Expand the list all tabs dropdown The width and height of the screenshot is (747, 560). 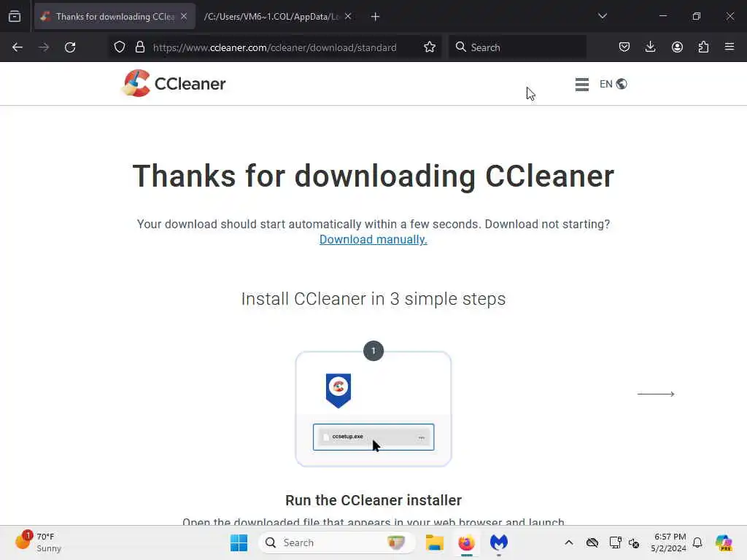[602, 17]
